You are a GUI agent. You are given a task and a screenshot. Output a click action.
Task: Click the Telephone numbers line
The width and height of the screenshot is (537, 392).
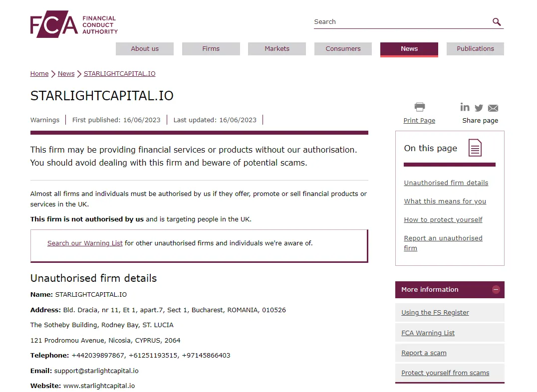pyautogui.click(x=130, y=356)
